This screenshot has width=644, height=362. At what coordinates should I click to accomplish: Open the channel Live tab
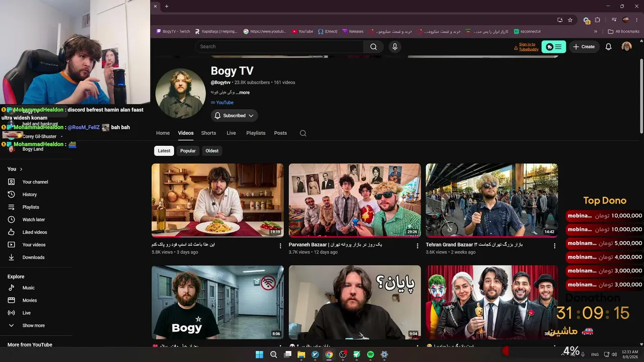point(231,133)
